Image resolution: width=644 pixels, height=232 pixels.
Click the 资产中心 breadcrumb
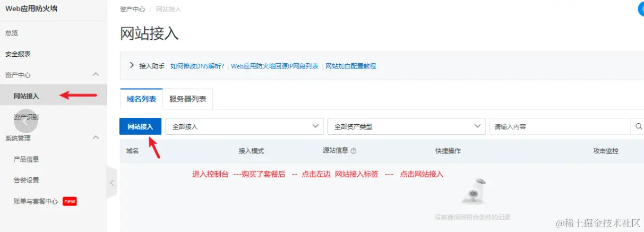(x=133, y=10)
